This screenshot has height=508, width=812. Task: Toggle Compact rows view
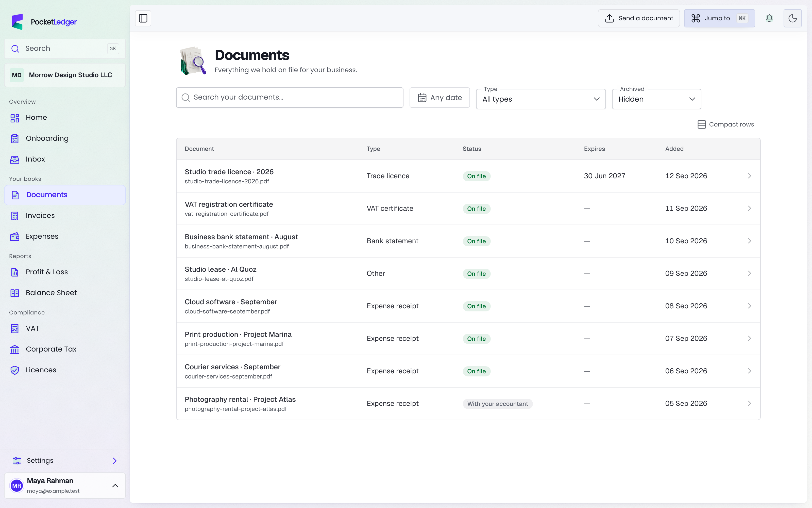tap(725, 124)
